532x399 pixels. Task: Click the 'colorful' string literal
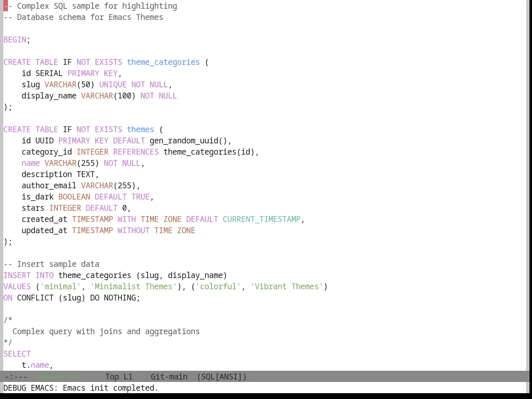[218, 286]
